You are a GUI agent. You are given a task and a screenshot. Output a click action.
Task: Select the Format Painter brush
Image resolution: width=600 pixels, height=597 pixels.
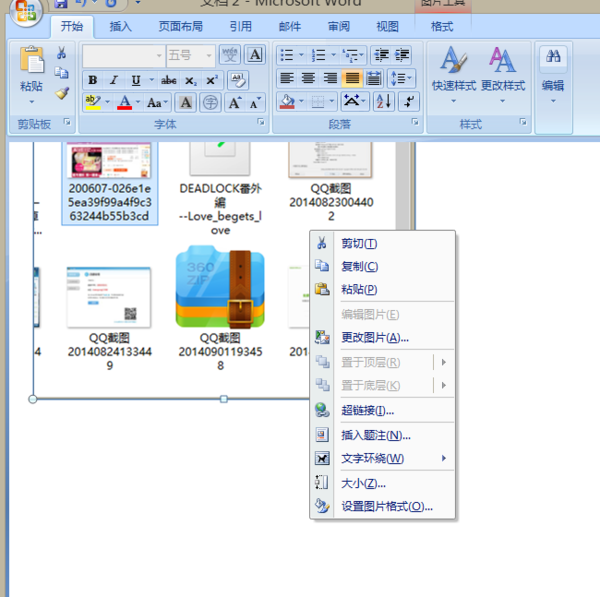point(62,93)
